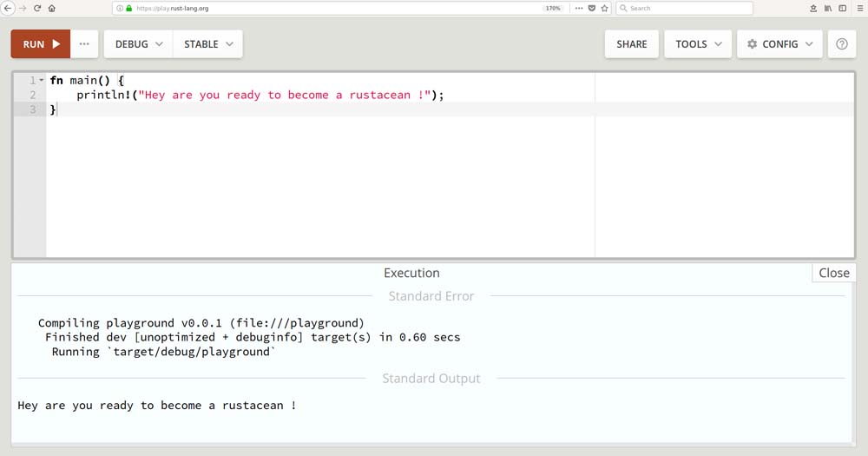The height and width of the screenshot is (456, 868).
Task: Open page actions ellipsis in address bar
Action: pos(578,9)
